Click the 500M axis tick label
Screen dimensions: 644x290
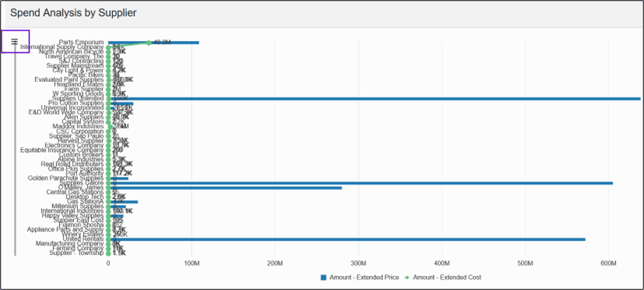pos(526,263)
